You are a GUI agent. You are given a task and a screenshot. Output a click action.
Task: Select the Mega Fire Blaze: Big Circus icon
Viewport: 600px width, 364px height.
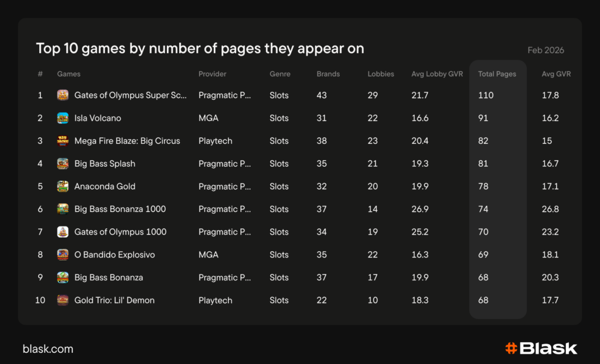pos(63,141)
